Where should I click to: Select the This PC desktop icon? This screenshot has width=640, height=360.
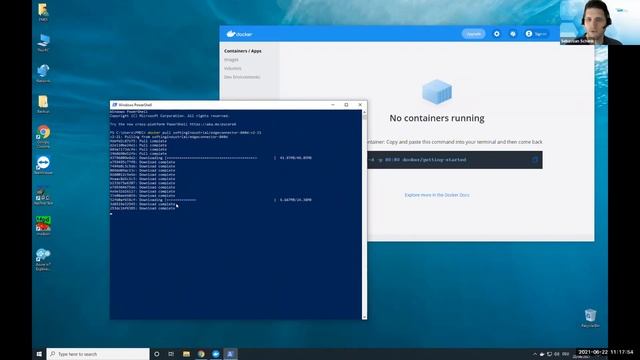43,42
